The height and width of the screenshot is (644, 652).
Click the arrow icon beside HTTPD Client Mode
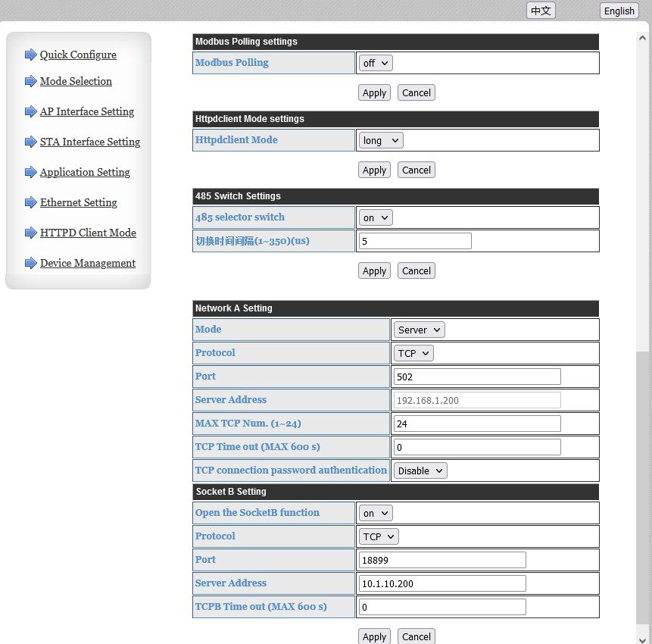(31, 233)
